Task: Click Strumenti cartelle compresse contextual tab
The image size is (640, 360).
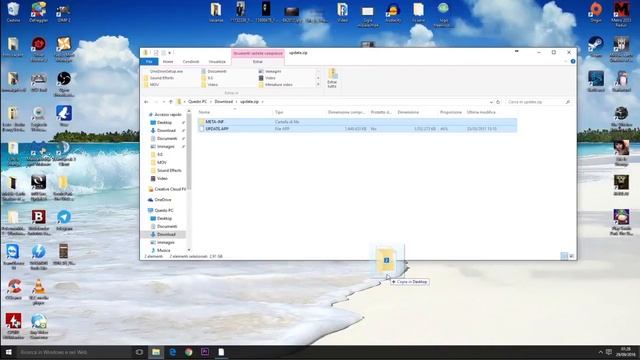Action: (258, 53)
